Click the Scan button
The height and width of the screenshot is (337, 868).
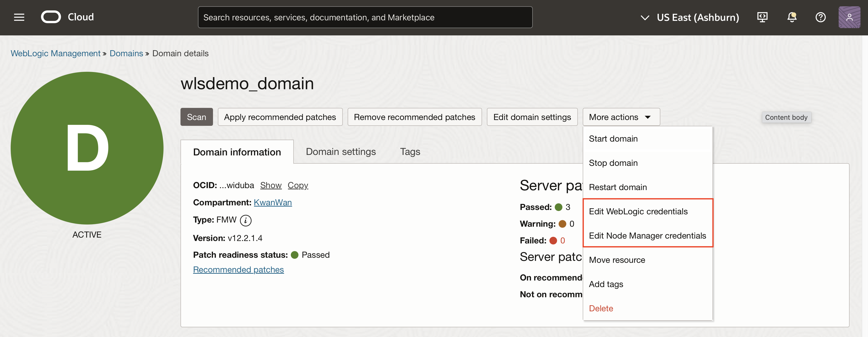(x=197, y=117)
